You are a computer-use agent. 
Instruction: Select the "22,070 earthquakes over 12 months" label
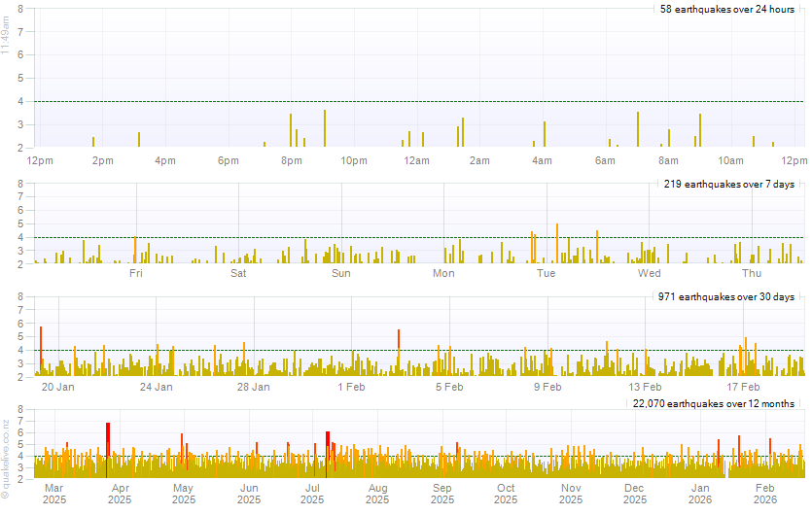pyautogui.click(x=713, y=403)
